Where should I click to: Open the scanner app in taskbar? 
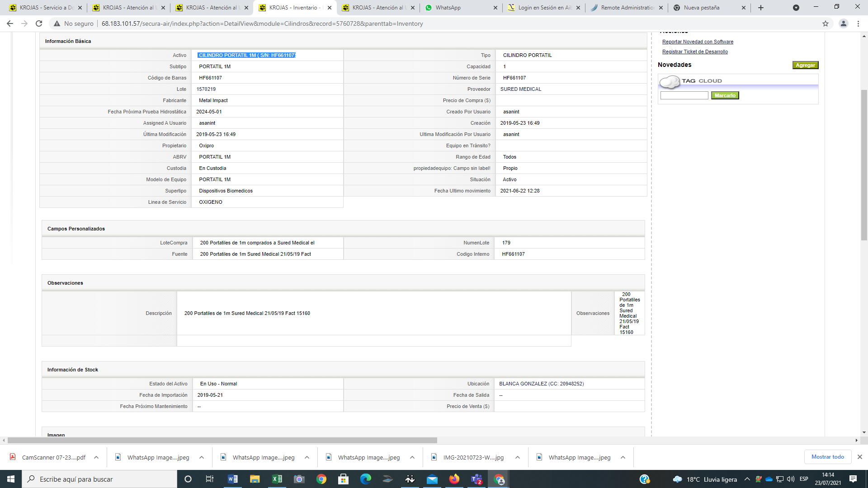point(388,479)
